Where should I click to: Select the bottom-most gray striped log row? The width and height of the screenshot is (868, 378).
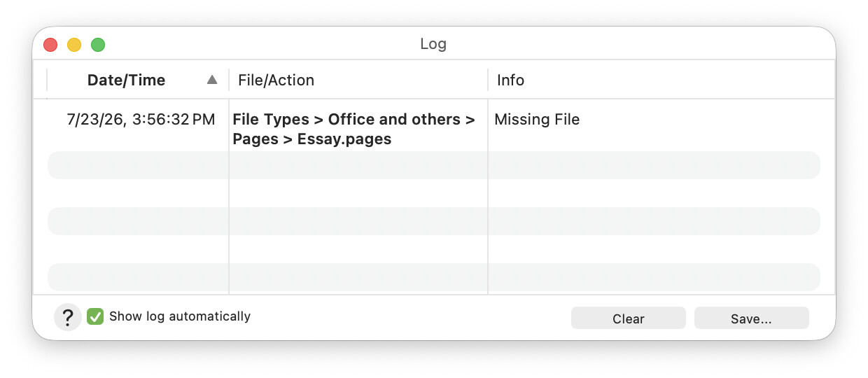point(433,277)
